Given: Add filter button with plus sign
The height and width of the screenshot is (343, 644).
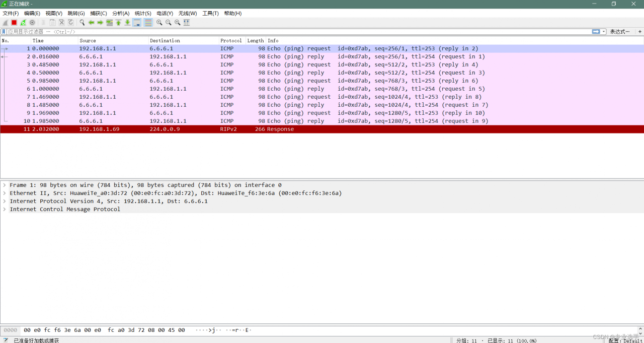Looking at the screenshot, I should point(640,32).
